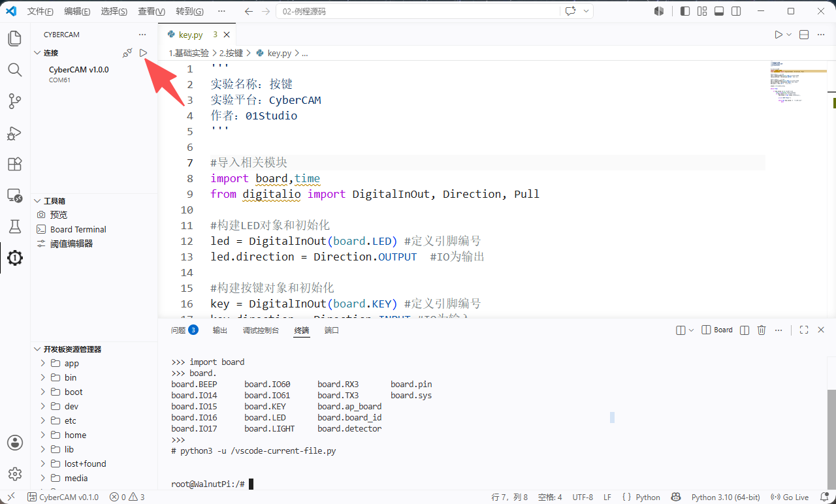Open the Run and Debug view
This screenshot has height=504, width=836.
tap(15, 133)
